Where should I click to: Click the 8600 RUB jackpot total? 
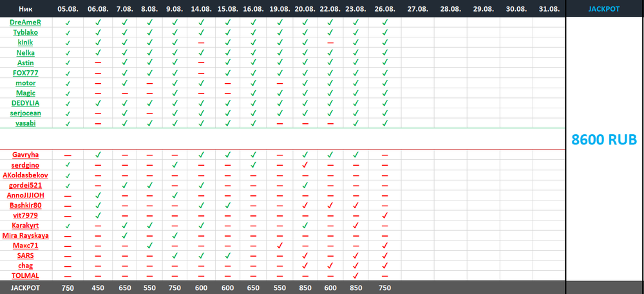coord(604,140)
